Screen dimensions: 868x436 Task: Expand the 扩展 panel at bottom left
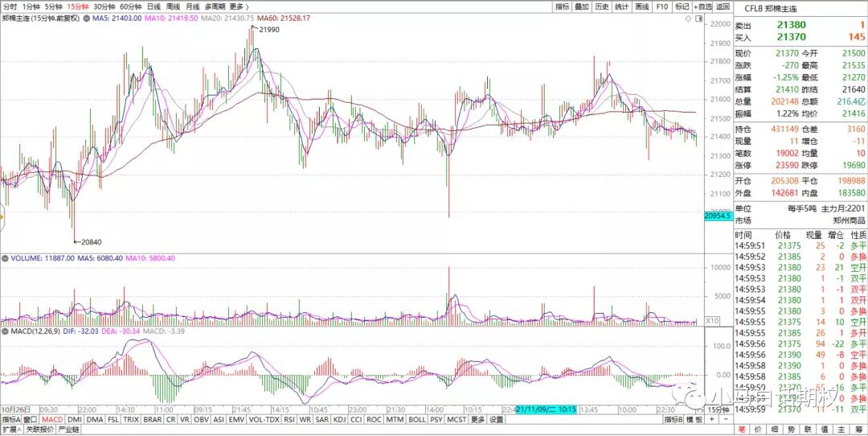pyautogui.click(x=10, y=430)
